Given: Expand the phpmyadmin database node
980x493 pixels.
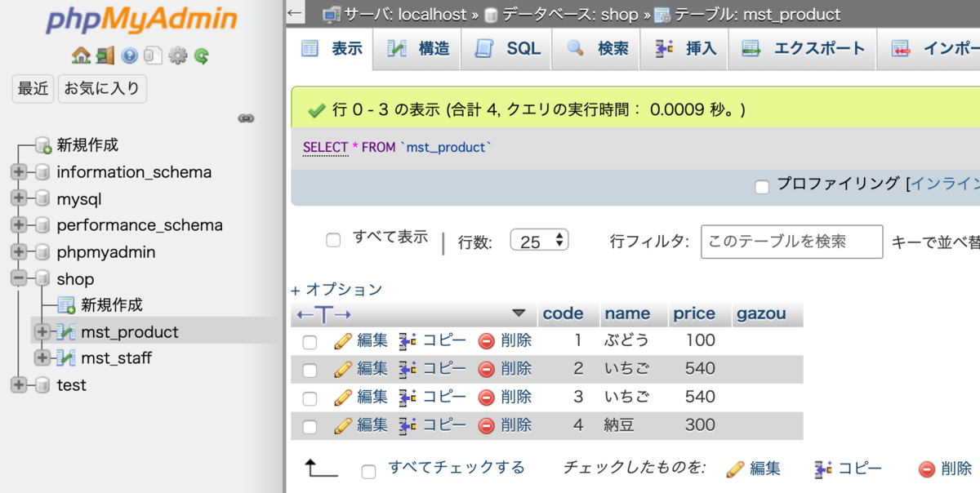Looking at the screenshot, I should click(x=18, y=251).
